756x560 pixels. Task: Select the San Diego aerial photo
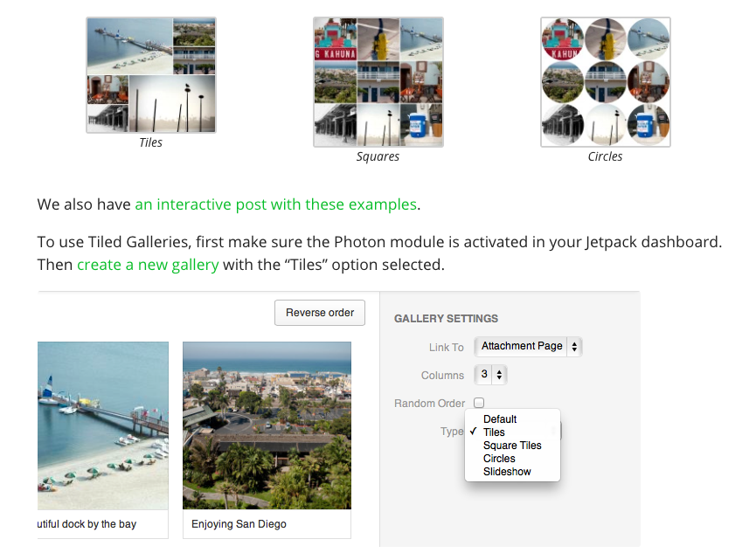(x=267, y=425)
